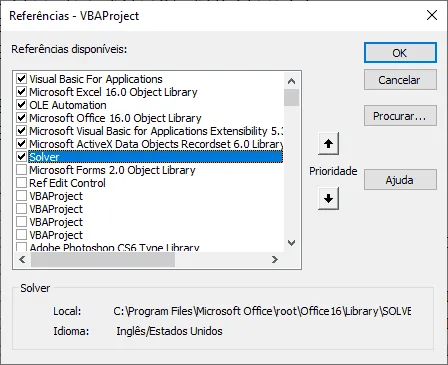448x365 pixels.
Task: Uncheck the Solver reference checkbox
Action: coord(22,157)
